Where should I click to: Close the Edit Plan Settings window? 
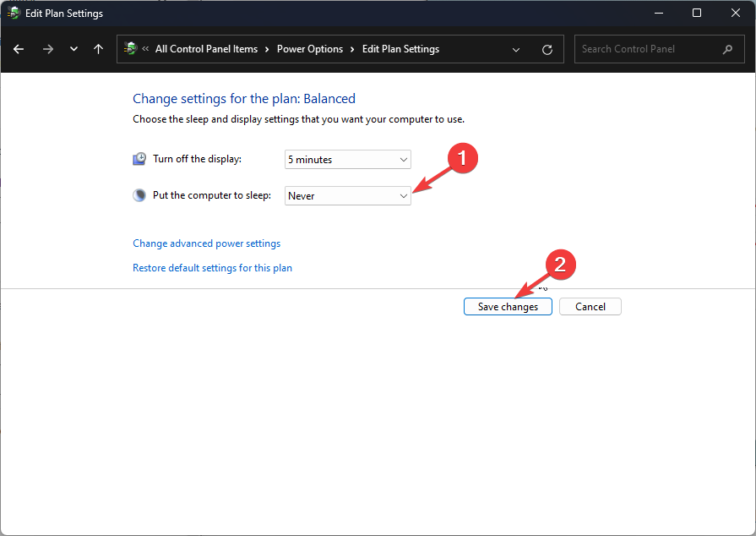point(736,13)
